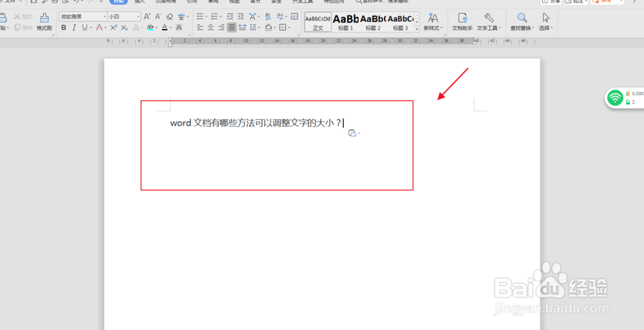644x330 pixels.
Task: Open the phonetic guide (拼音) tool
Action: 181,17
